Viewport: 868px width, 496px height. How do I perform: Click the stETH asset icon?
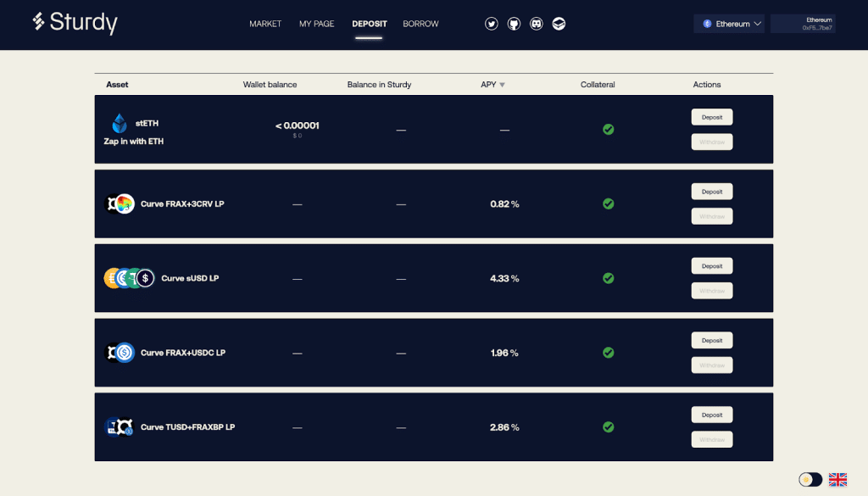(x=120, y=123)
